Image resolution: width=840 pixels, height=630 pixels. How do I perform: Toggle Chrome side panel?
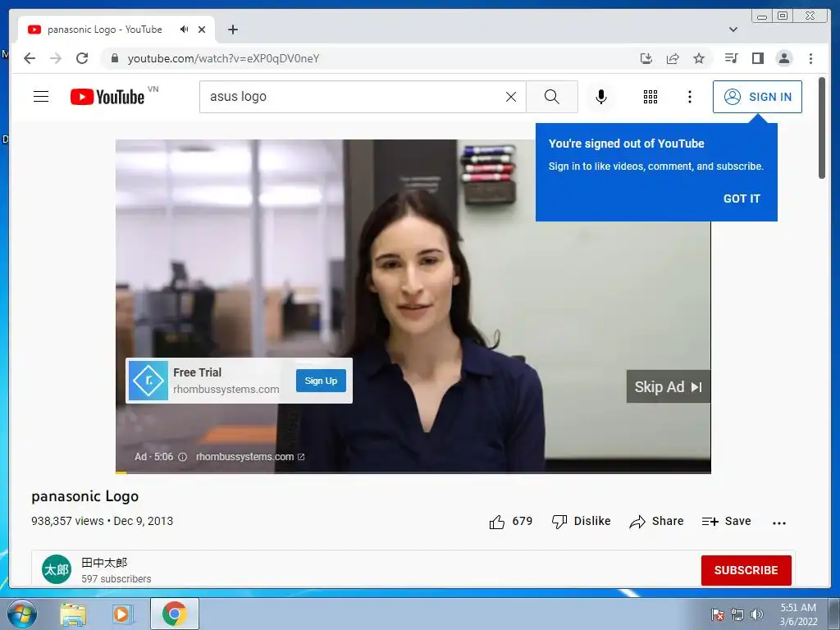(x=757, y=58)
